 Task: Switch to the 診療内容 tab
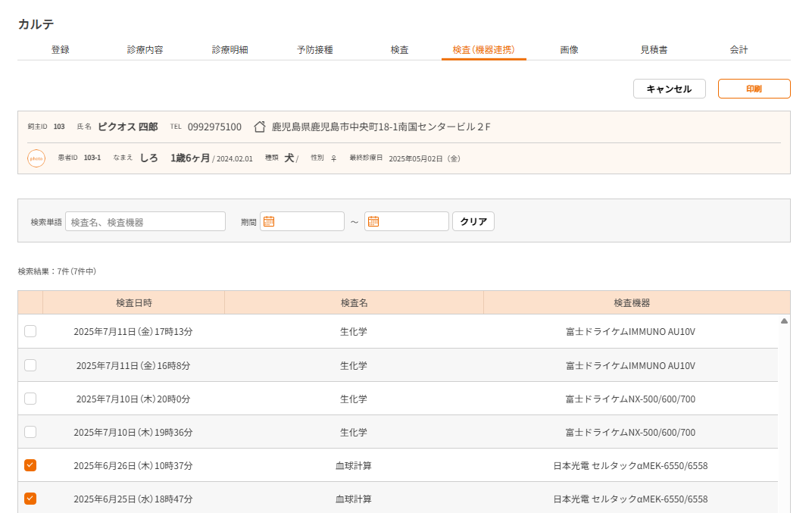tap(145, 50)
